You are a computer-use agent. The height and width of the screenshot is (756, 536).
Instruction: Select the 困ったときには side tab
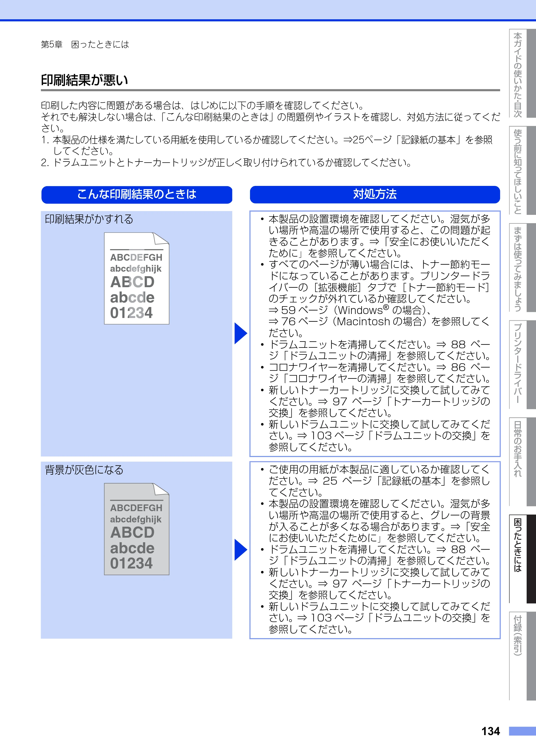pos(523,559)
